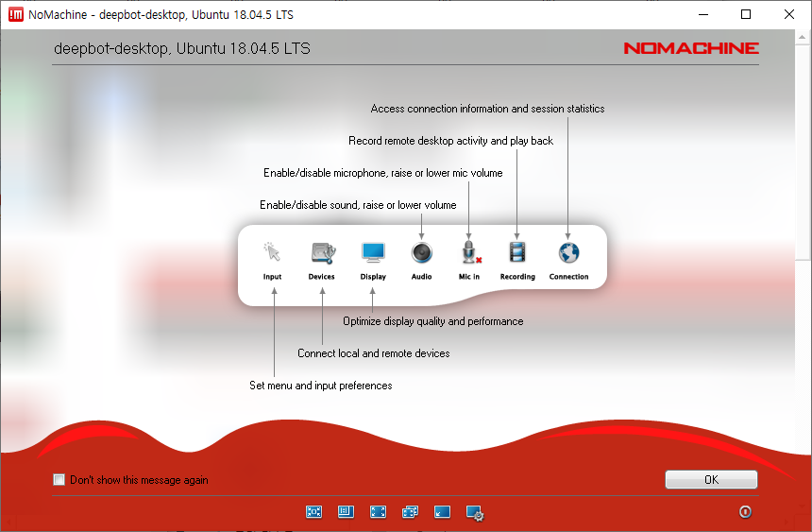Close the NoMachine window
812x532 pixels.
pyautogui.click(x=789, y=14)
